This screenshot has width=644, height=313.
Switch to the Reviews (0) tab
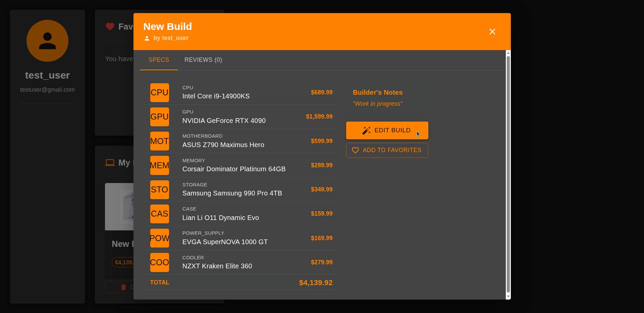click(x=203, y=60)
